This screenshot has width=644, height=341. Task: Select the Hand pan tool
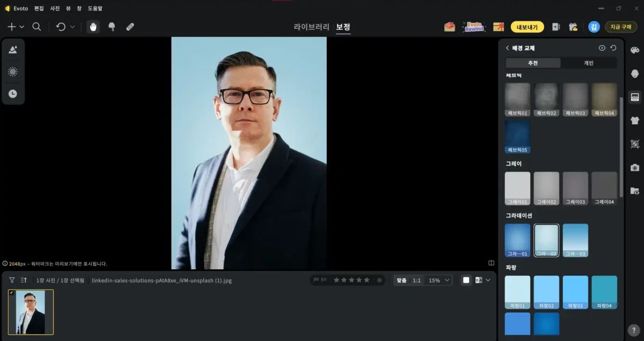(93, 27)
